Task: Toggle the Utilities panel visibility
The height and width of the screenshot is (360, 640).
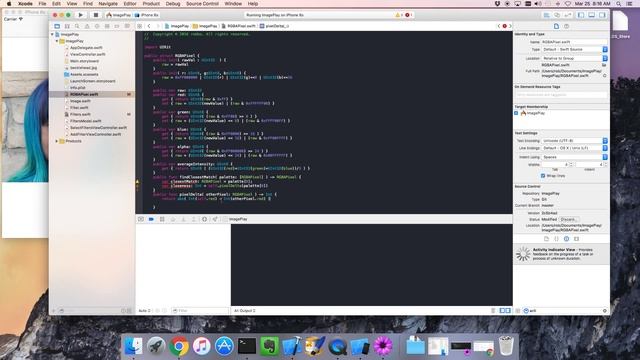Action: point(602,15)
